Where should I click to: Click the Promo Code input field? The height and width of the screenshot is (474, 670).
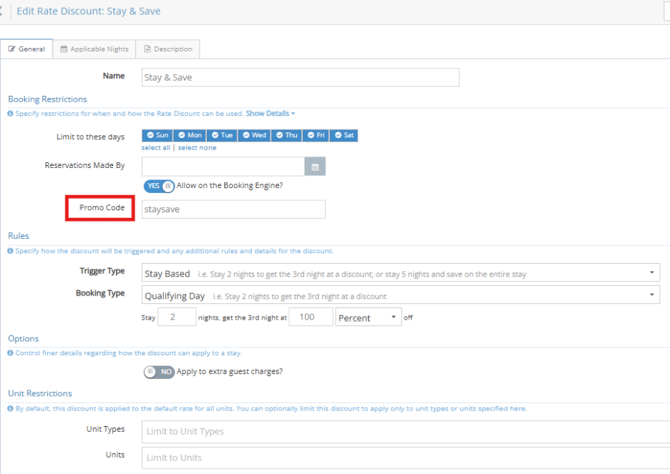click(233, 209)
